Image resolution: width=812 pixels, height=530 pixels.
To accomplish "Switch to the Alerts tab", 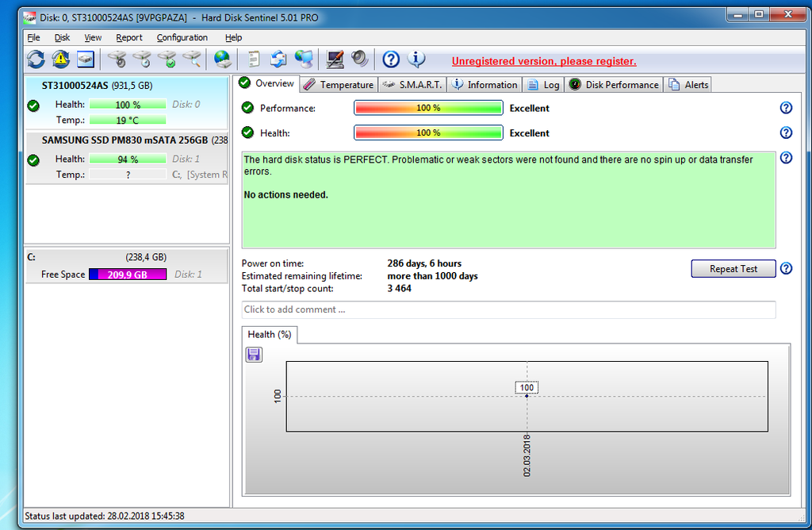I will (x=688, y=84).
